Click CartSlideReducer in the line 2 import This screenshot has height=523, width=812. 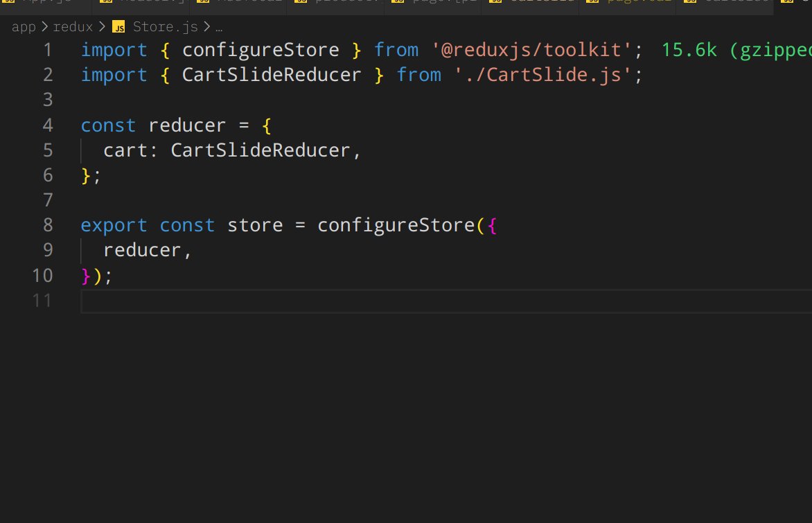[272, 75]
